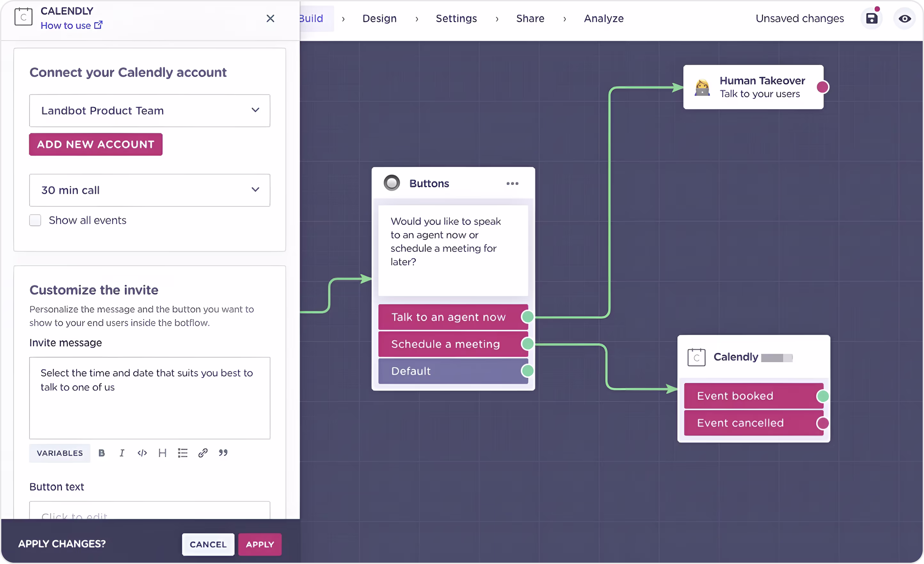Image resolution: width=924 pixels, height=564 pixels.
Task: Go to the Share tab
Action: click(x=530, y=18)
